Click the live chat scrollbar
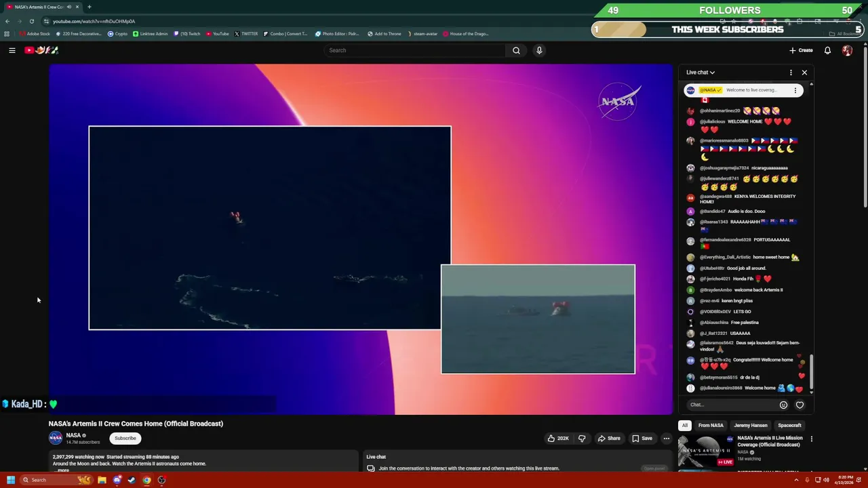 click(x=810, y=371)
